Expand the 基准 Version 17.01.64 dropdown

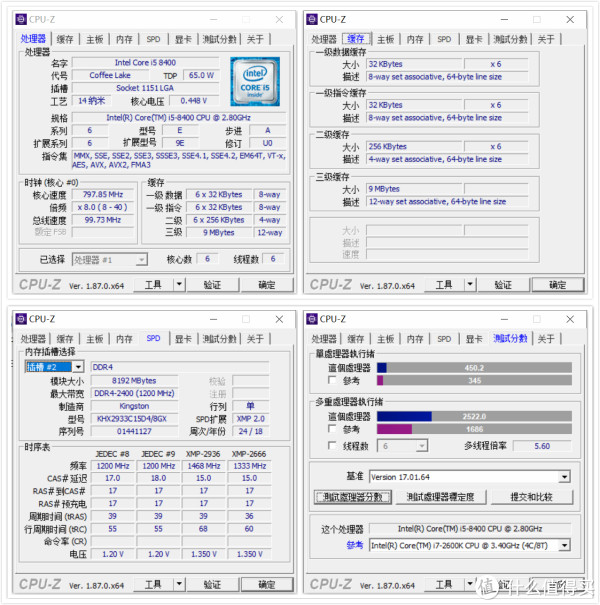pyautogui.click(x=564, y=477)
